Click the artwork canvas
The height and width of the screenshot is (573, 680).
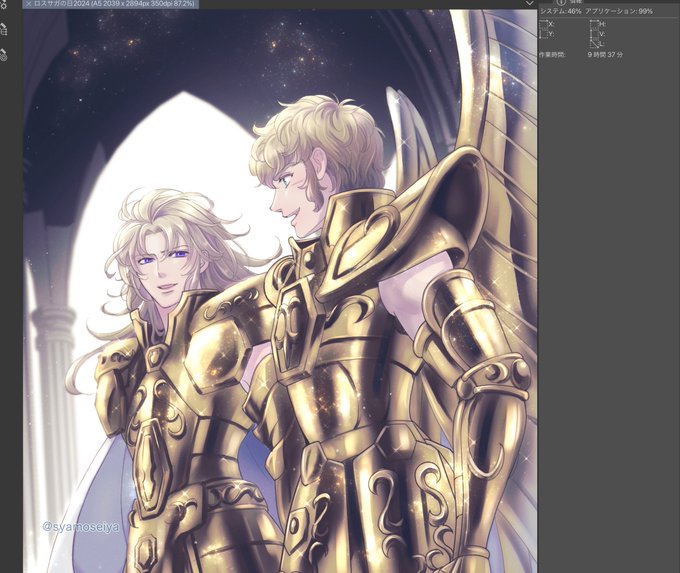click(280, 291)
